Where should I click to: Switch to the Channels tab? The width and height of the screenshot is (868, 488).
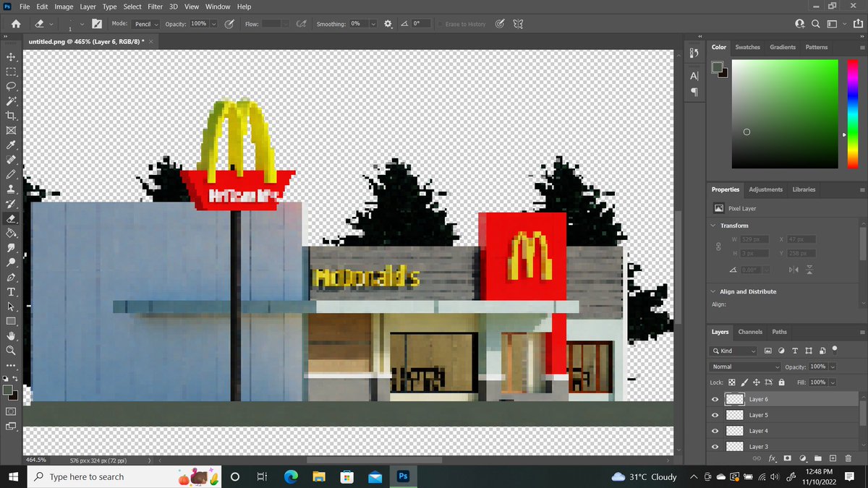click(x=750, y=332)
